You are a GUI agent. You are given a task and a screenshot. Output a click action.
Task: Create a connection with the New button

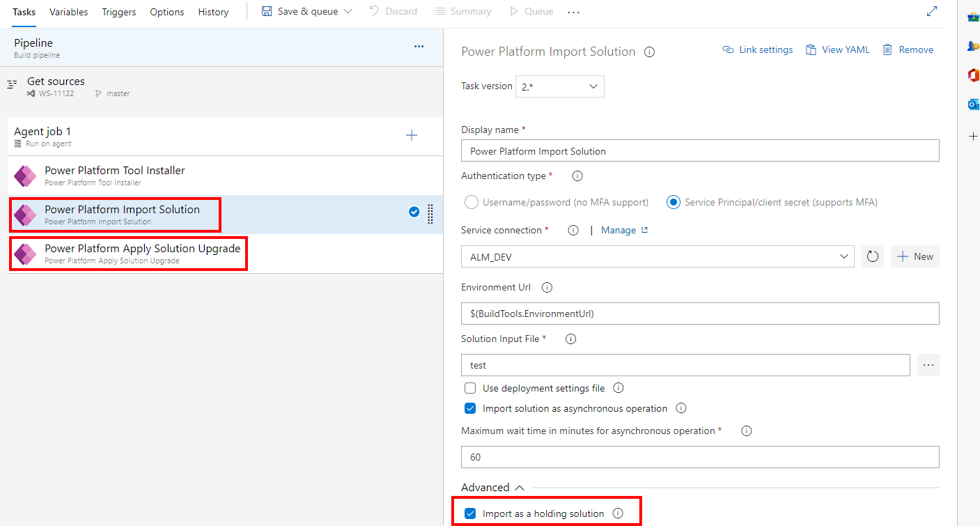pyautogui.click(x=915, y=256)
